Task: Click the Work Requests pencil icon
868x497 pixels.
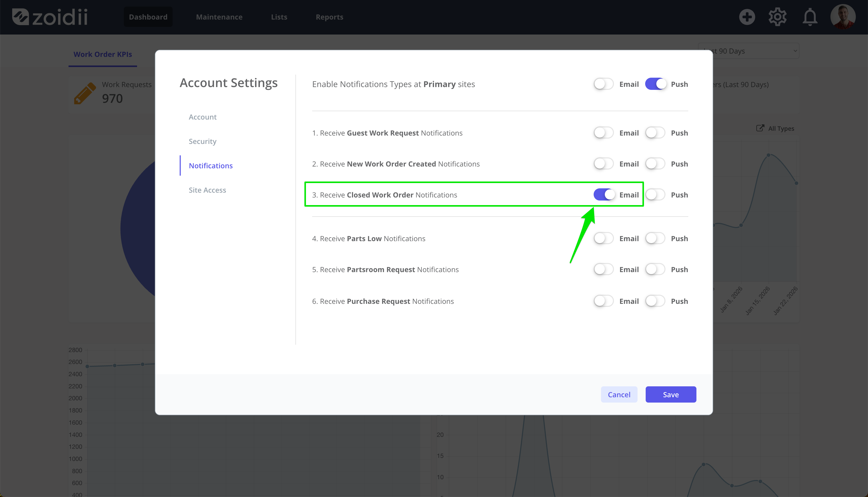Action: click(85, 93)
